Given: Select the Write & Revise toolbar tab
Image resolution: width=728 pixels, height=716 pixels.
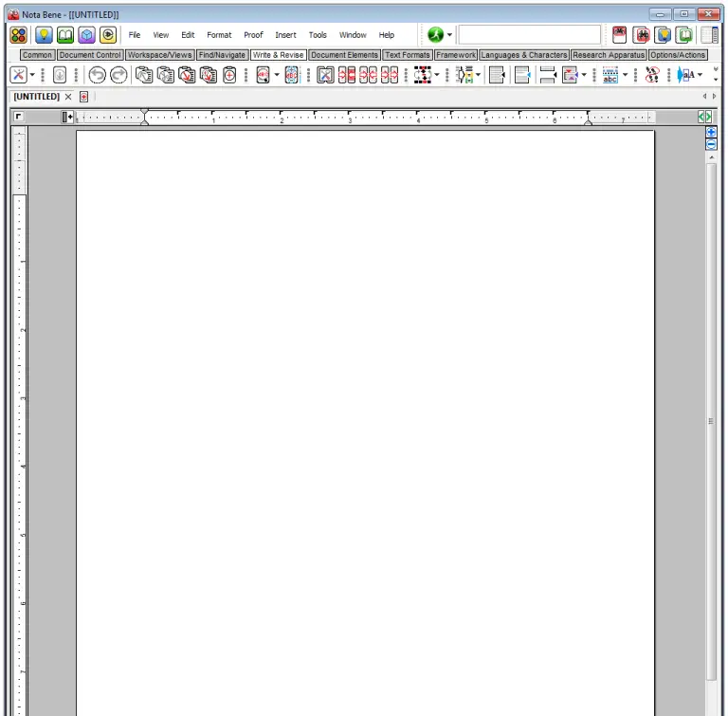Looking at the screenshot, I should pyautogui.click(x=278, y=55).
